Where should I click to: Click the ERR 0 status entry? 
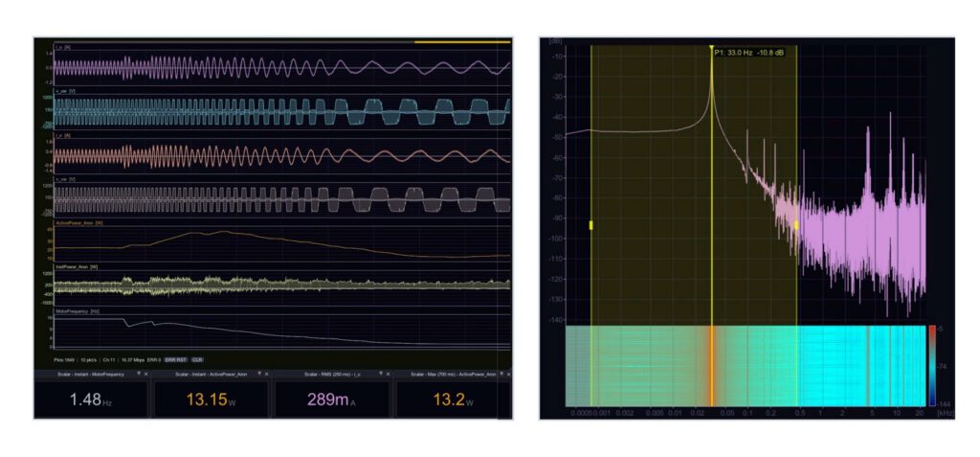point(154,360)
